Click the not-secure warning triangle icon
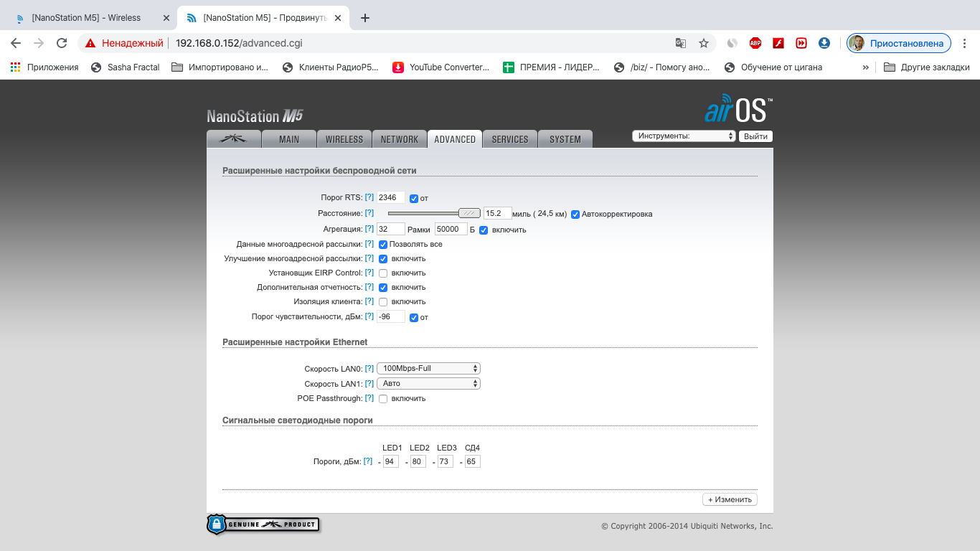This screenshot has width=980, height=551. (90, 43)
